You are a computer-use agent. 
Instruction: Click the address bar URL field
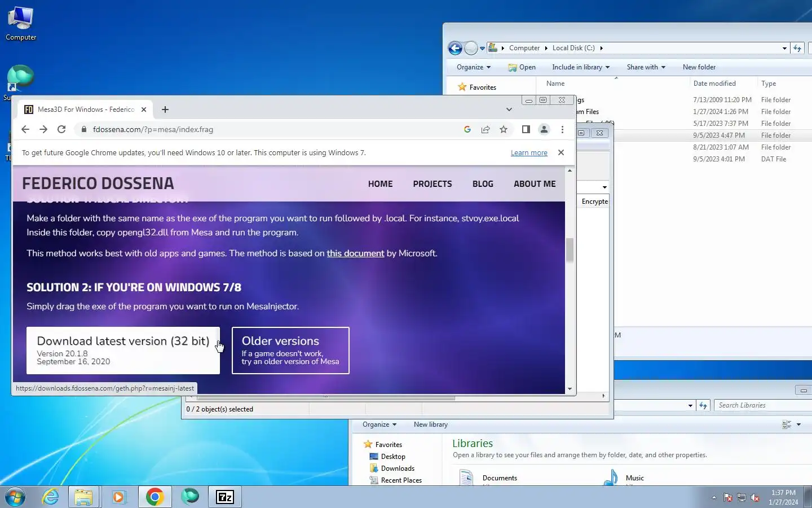[x=271, y=129]
